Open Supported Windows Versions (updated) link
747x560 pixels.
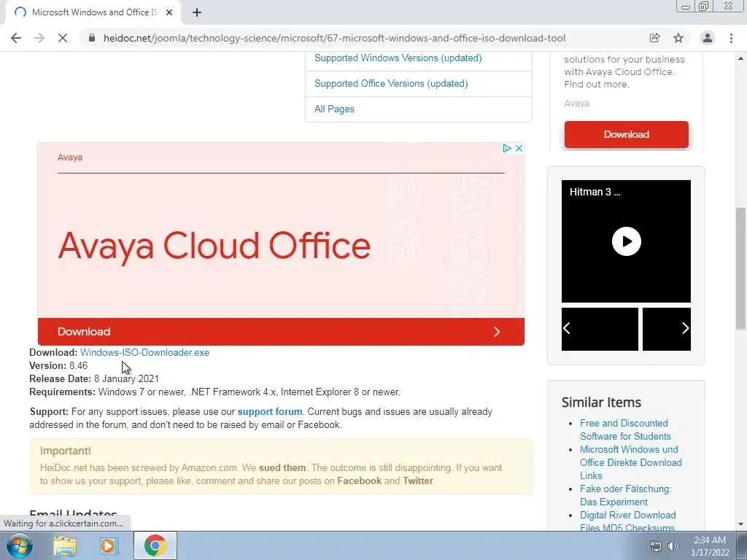click(398, 58)
